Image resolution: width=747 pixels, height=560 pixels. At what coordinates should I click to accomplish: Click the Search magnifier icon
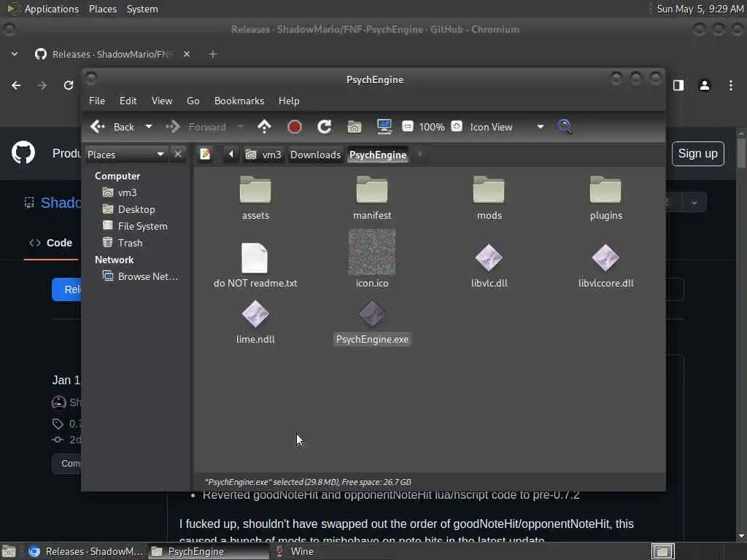pyautogui.click(x=565, y=127)
